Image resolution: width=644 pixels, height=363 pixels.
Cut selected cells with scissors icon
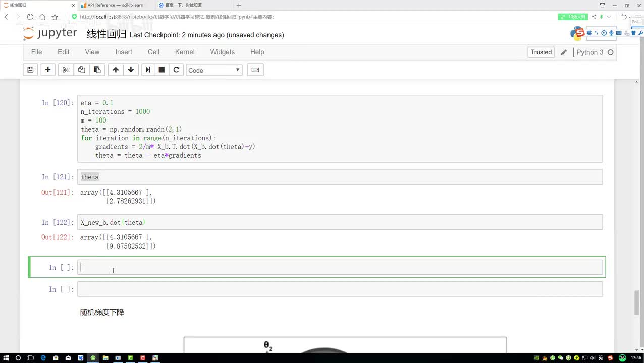click(66, 70)
